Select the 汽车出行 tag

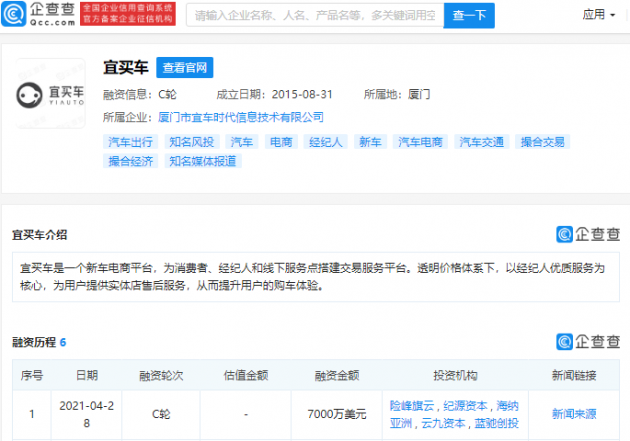[131, 142]
